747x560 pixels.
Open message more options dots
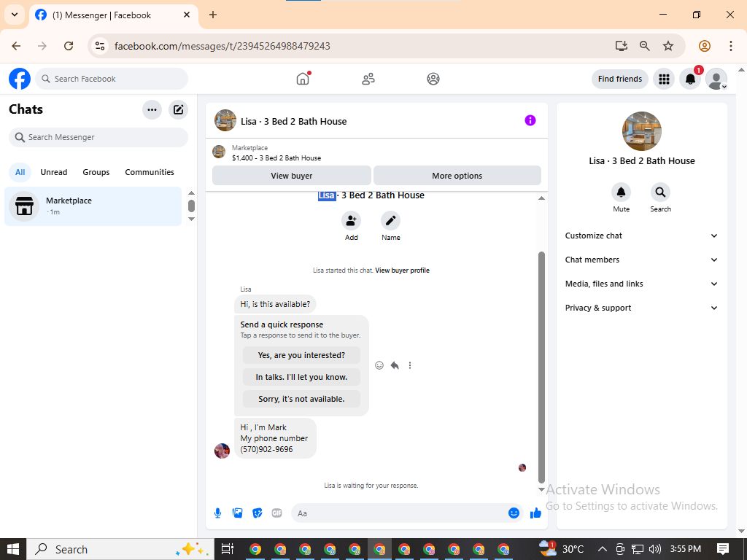[410, 365]
